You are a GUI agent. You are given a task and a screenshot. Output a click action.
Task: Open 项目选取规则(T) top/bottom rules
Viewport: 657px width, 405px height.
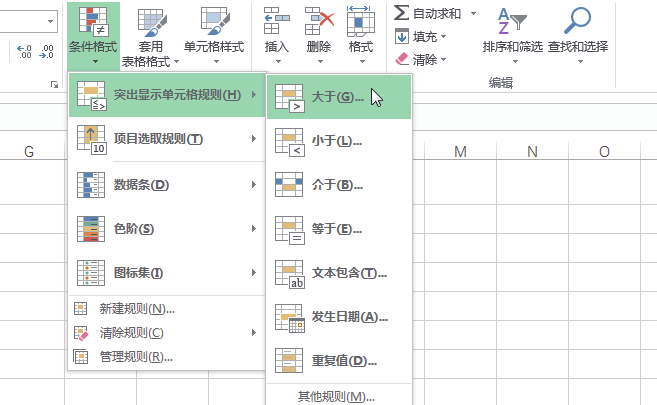167,139
